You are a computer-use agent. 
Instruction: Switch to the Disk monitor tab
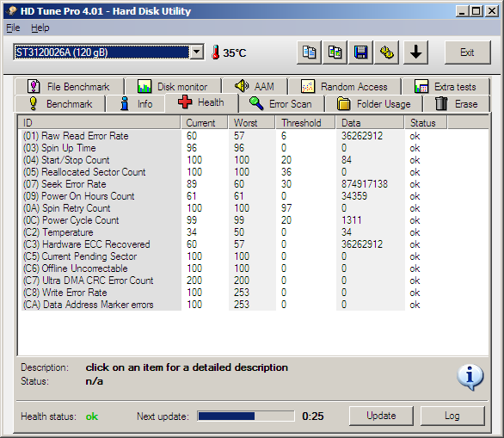pyautogui.click(x=173, y=87)
